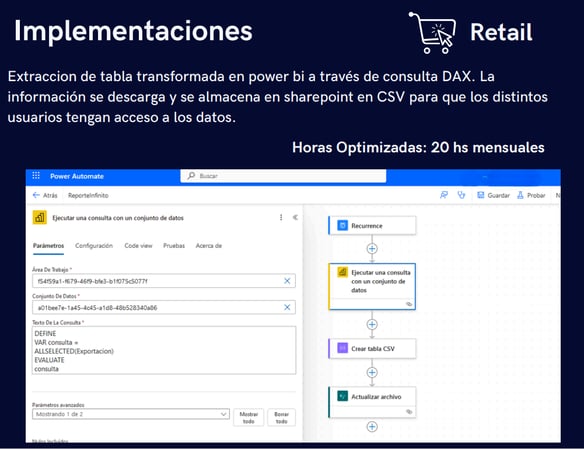Click the SharePoint icon on Actualizar archivo
The image size is (584, 449).
pyautogui.click(x=342, y=396)
